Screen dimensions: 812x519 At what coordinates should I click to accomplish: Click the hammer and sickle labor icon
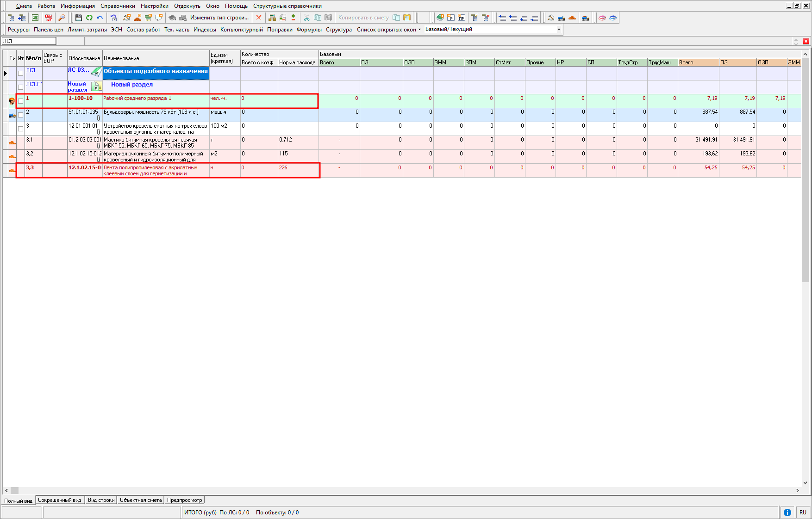click(x=551, y=18)
